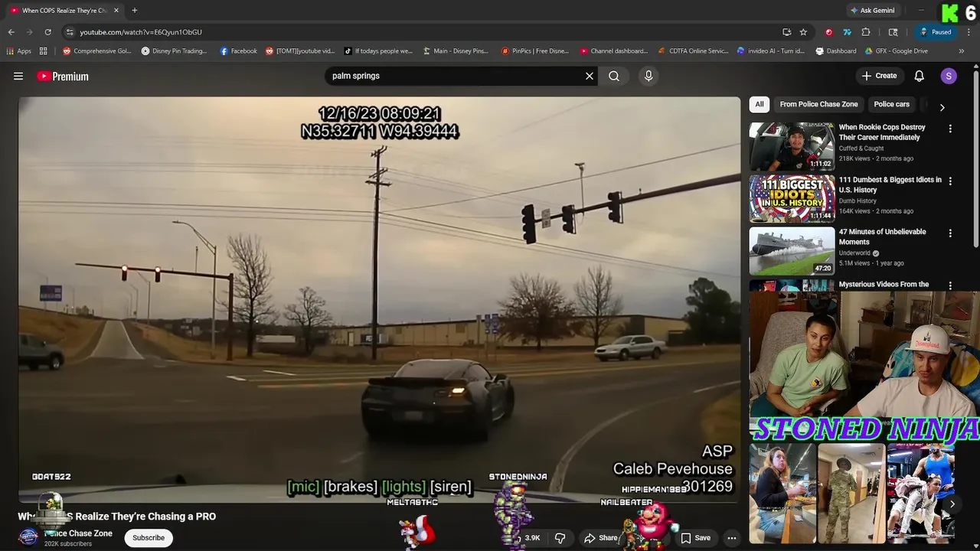
Task: Open the red extension icon in toolbar
Action: click(829, 32)
